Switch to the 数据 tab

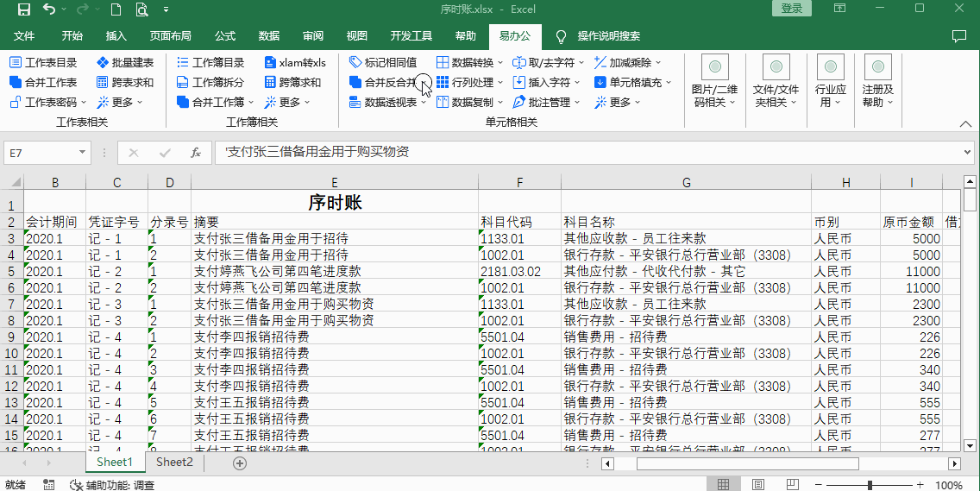tap(269, 36)
